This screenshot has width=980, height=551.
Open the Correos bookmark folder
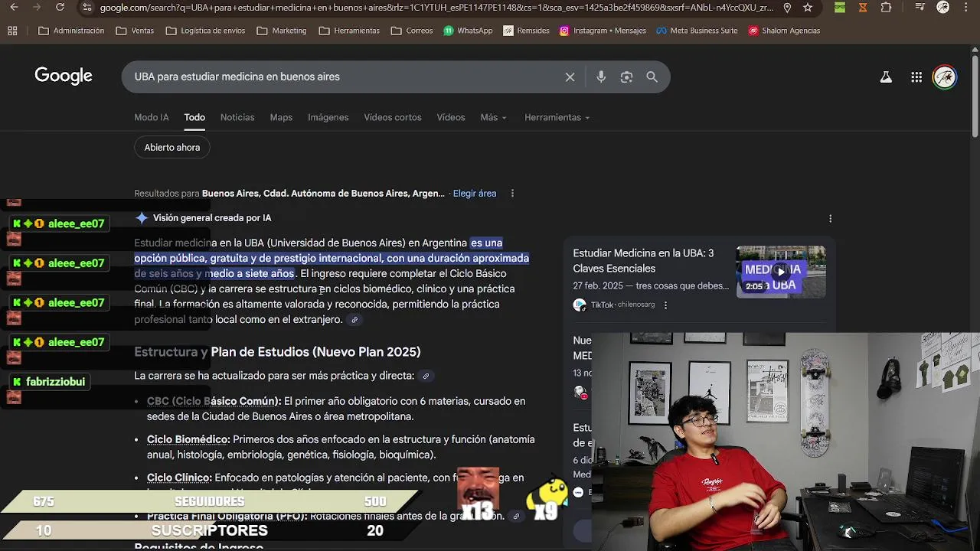(x=412, y=31)
